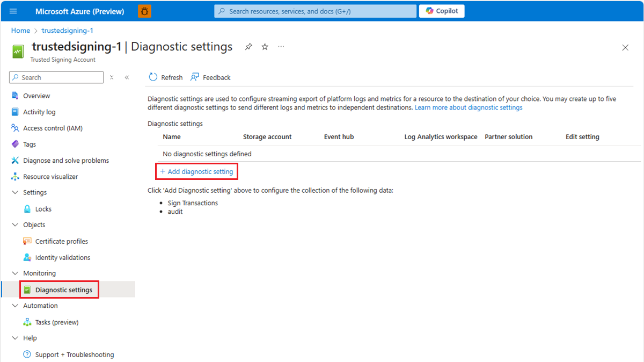The width and height of the screenshot is (644, 362).
Task: Click the Partner solution column header
Action: coord(509,136)
